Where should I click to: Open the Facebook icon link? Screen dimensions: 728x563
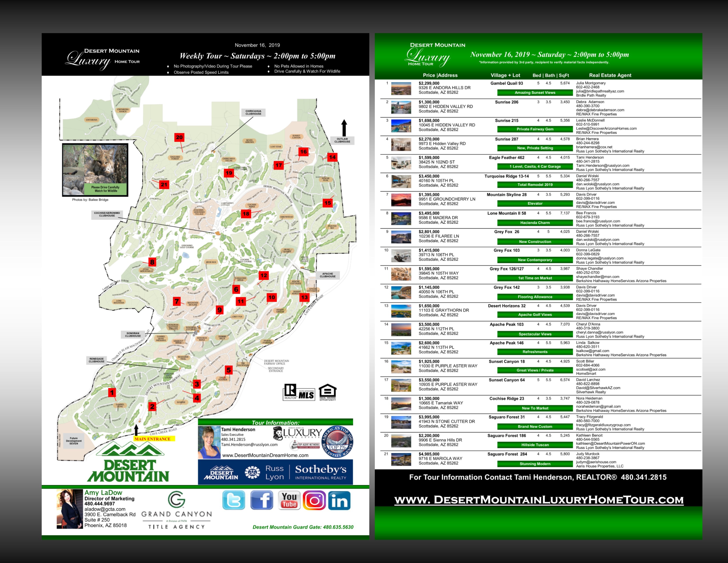pyautogui.click(x=261, y=500)
